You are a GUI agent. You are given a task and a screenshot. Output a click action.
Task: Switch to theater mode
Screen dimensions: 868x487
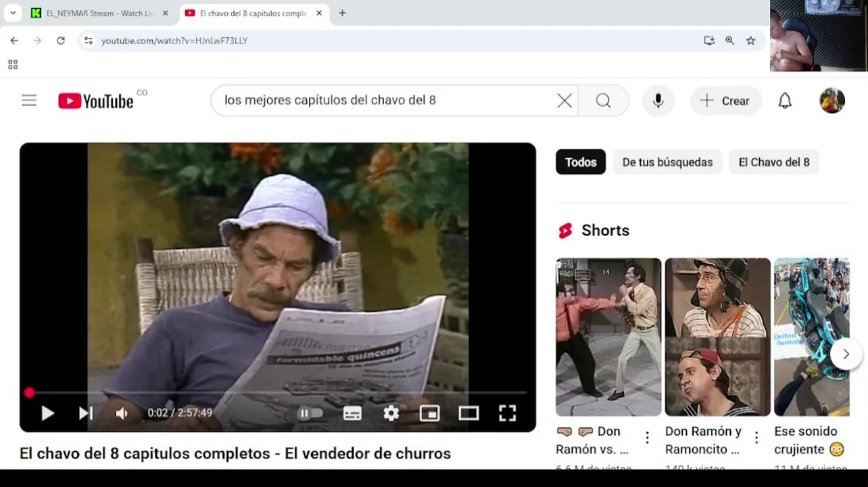(468, 413)
